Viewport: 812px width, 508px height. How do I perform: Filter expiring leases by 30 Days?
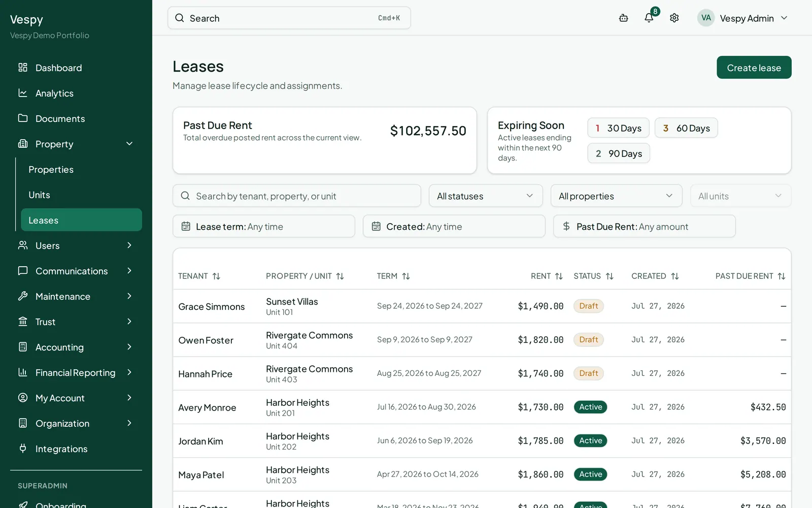(x=619, y=128)
